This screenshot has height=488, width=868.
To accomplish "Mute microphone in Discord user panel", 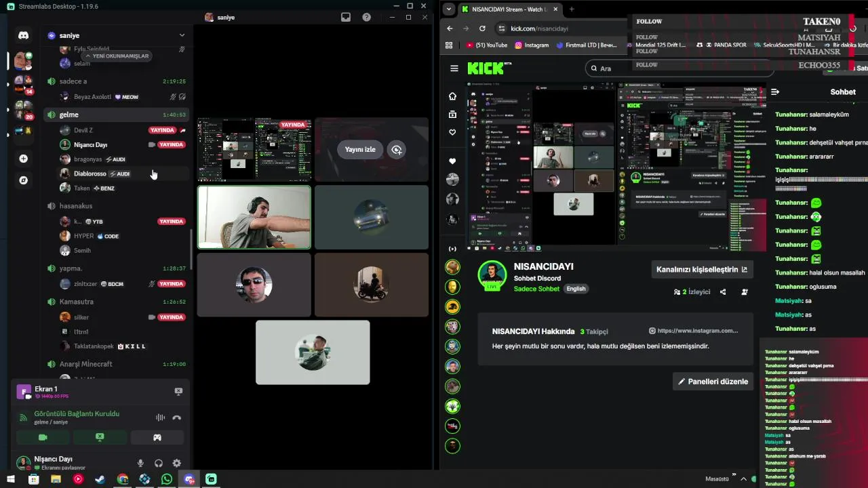I will tap(140, 464).
